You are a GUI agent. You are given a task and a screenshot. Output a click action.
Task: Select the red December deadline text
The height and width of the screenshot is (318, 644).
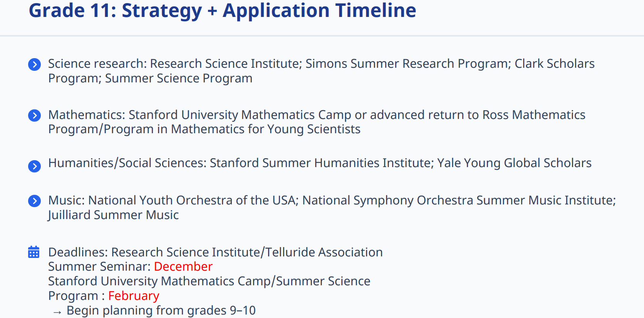pos(183,266)
